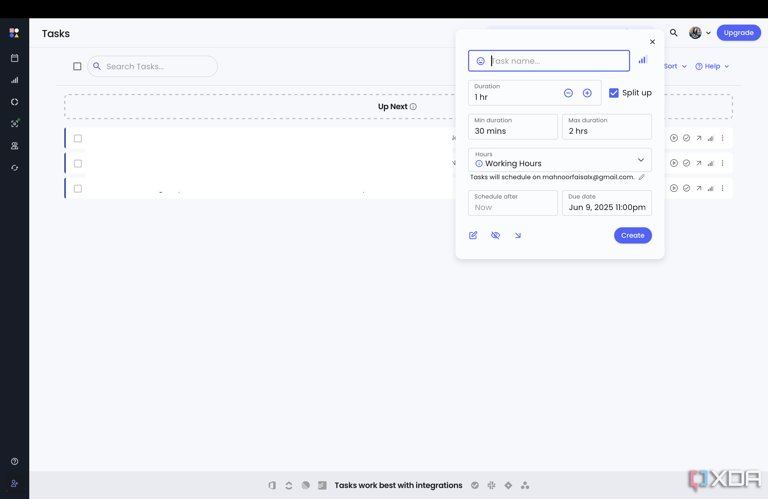The image size is (768, 499).
Task: Click the diagonal arrow icon beside visibility icon
Action: (x=518, y=235)
